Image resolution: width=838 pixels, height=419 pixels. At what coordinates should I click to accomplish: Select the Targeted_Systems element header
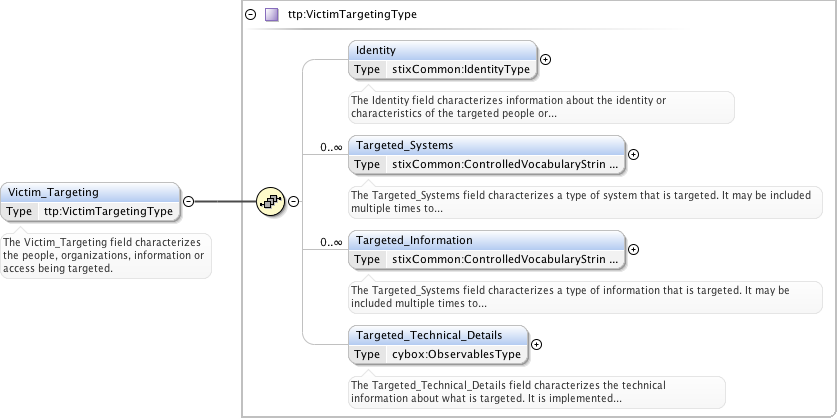[x=486, y=145]
